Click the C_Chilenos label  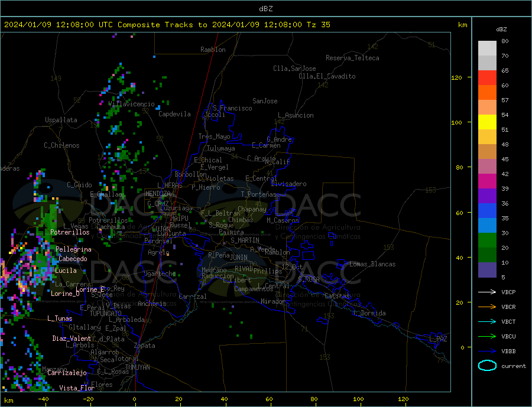(x=61, y=145)
